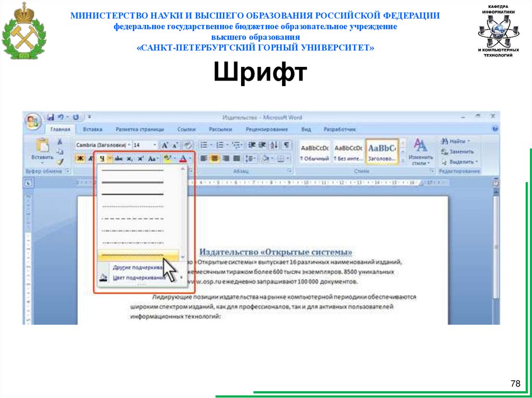Toggle underline Ч button

click(102, 158)
